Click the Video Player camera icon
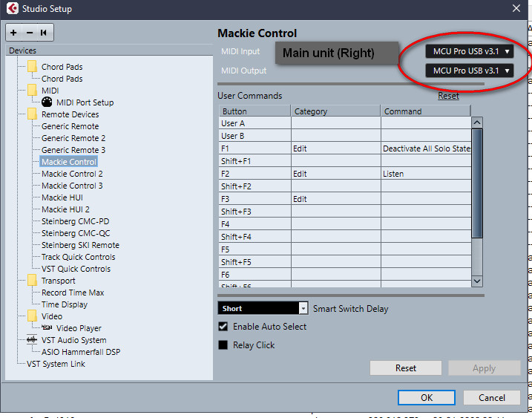 [x=47, y=327]
